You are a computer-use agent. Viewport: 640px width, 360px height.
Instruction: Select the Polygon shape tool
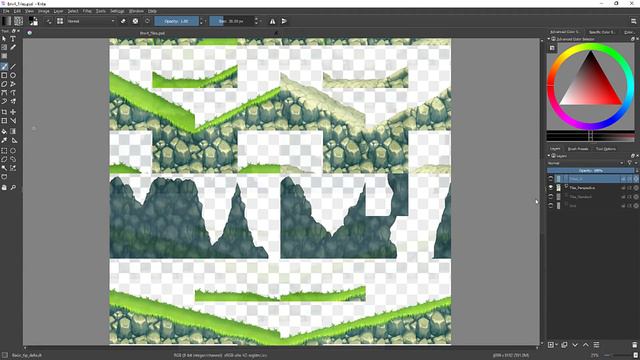click(x=4, y=84)
